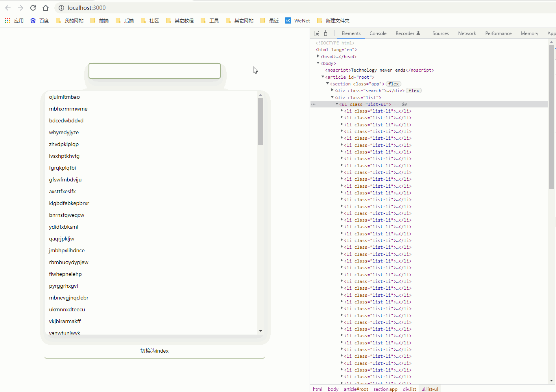This screenshot has height=392, width=556.
Task: Open the Performance tab
Action: [498, 33]
